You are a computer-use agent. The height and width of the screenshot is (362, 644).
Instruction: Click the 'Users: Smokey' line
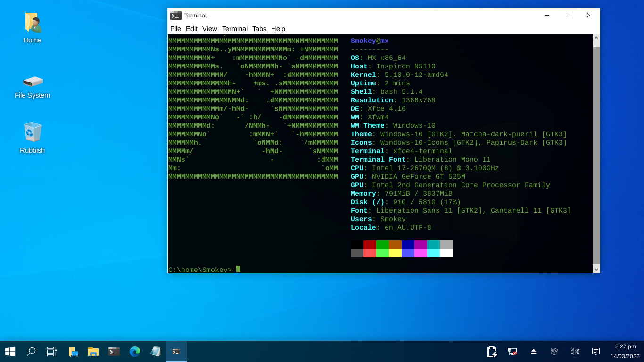coord(378,219)
